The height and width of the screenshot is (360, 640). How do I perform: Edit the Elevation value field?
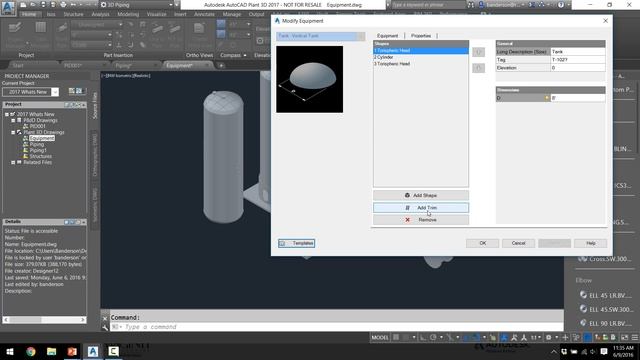tap(578, 68)
